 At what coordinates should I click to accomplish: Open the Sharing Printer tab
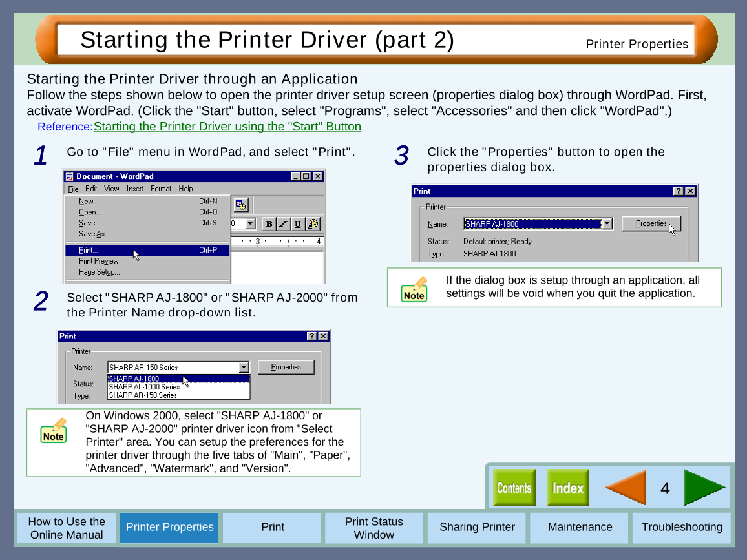(477, 528)
